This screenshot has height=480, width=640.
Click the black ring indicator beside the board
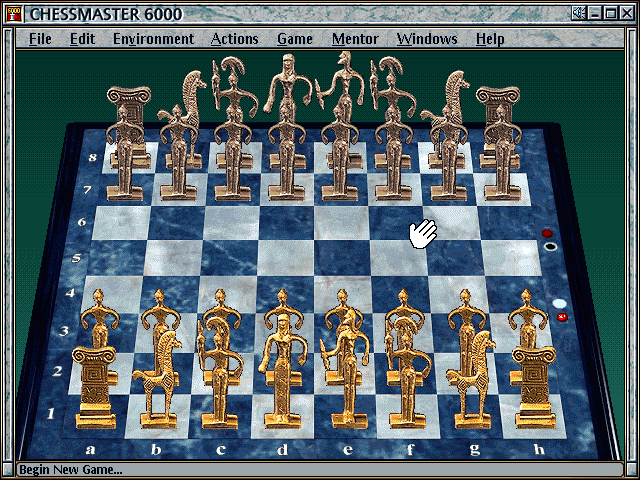pyautogui.click(x=551, y=246)
